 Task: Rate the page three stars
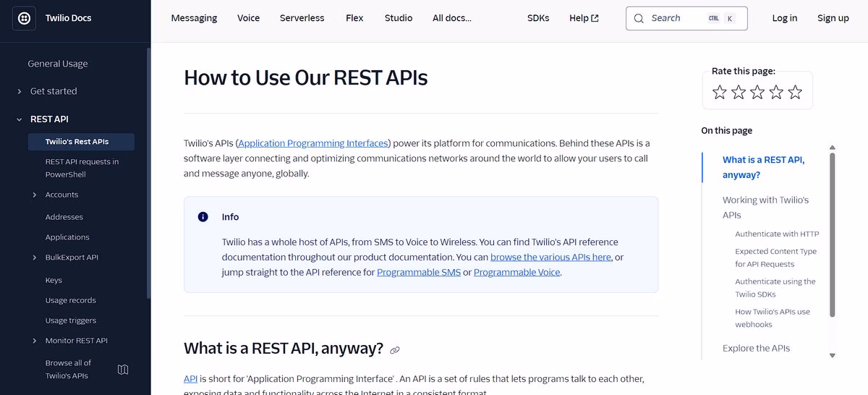(757, 92)
